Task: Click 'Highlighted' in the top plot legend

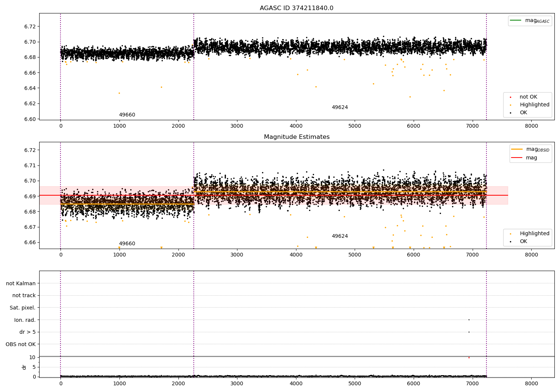Action: click(x=534, y=105)
